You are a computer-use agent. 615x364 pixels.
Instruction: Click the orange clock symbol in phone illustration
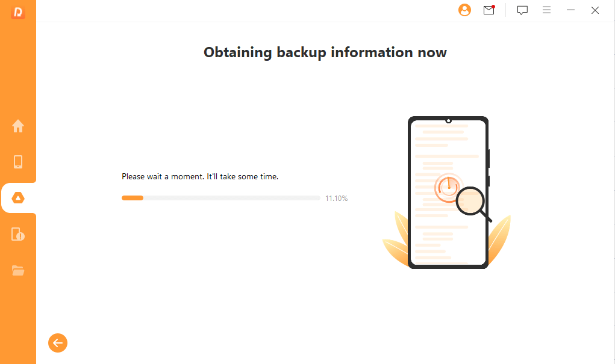(x=447, y=187)
